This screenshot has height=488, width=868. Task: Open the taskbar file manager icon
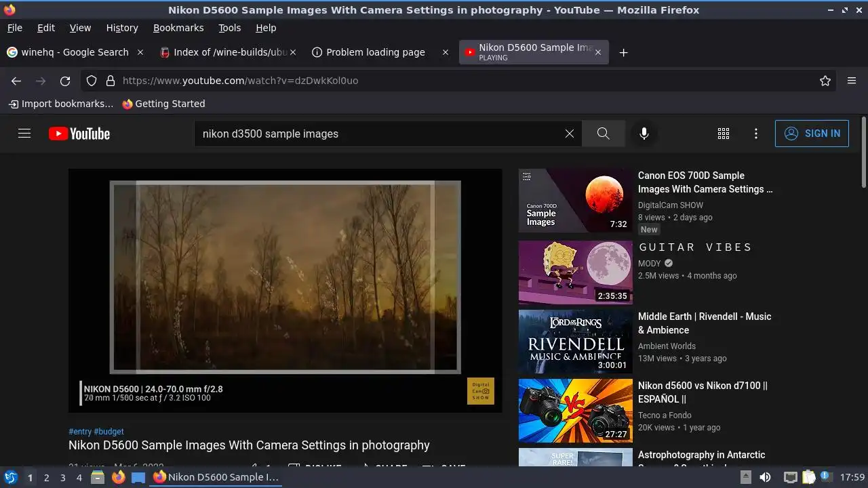[98, 477]
